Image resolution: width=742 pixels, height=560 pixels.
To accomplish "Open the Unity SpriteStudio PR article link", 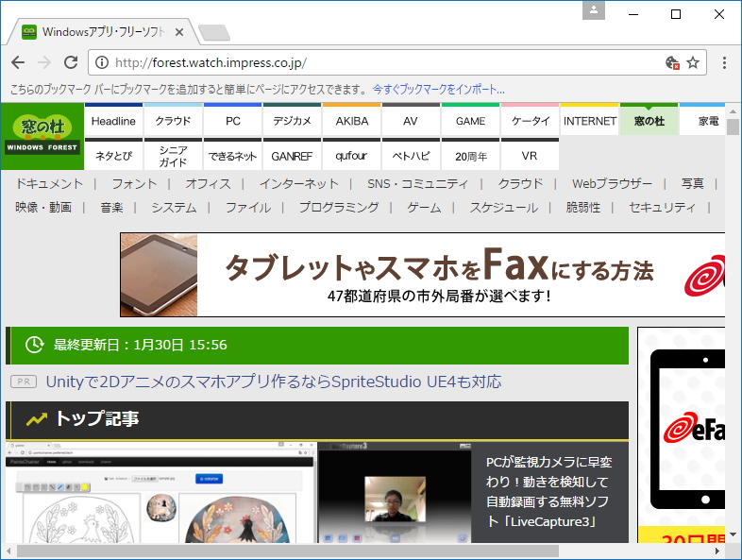I will click(x=274, y=382).
